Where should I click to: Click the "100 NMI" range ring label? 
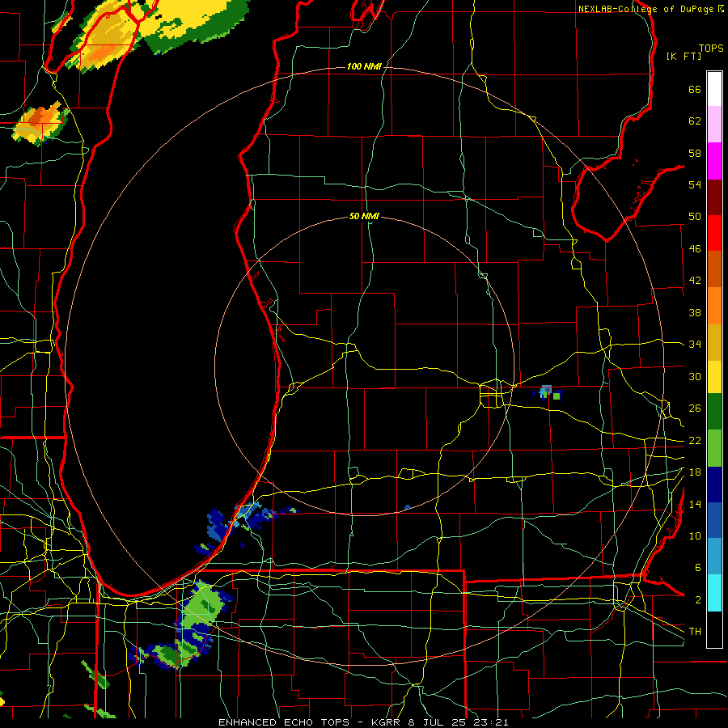tap(364, 67)
